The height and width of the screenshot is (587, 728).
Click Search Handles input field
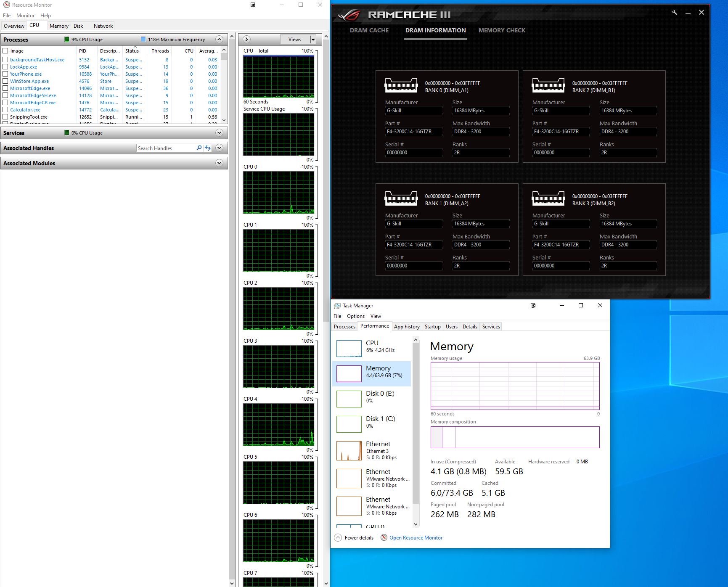(166, 148)
